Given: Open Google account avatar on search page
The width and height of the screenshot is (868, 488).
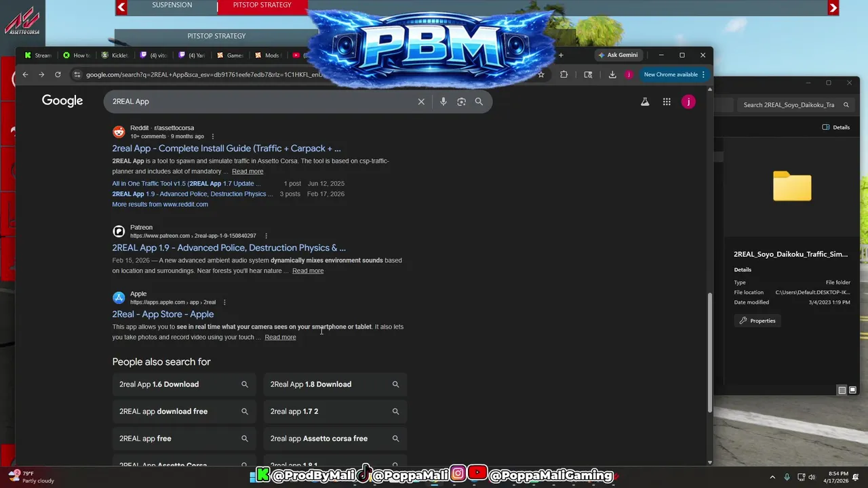Looking at the screenshot, I should (688, 102).
